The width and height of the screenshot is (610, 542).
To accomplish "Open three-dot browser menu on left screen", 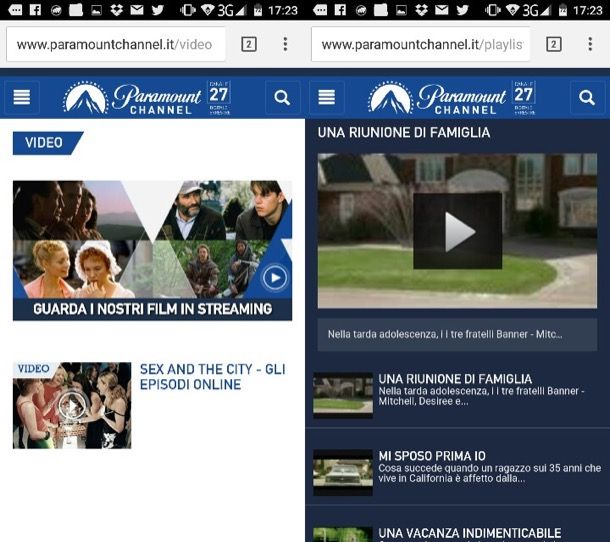I will (x=285, y=44).
